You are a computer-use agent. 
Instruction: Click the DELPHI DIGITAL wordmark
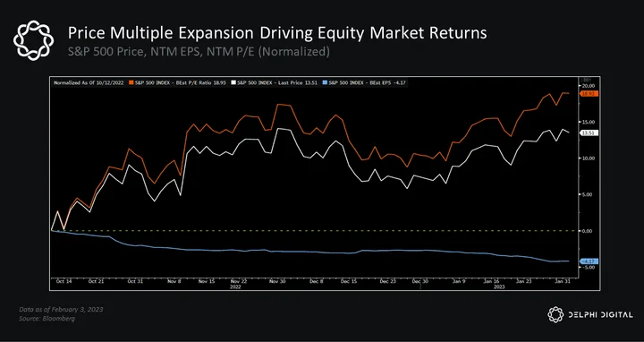[601, 315]
